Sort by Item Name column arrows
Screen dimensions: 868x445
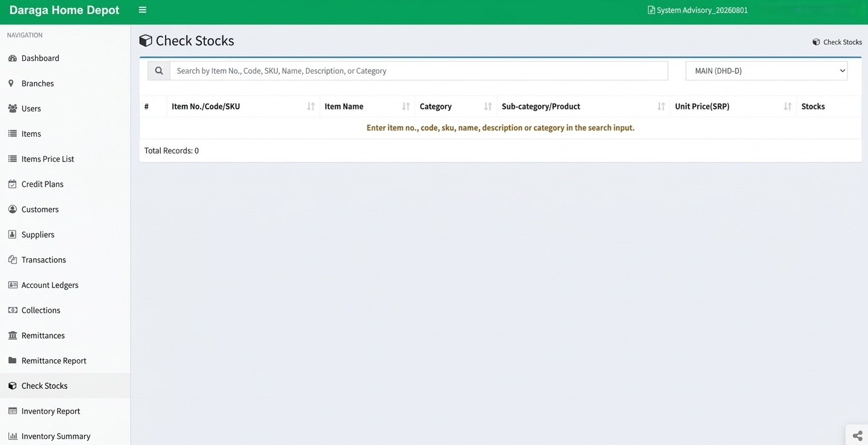[x=406, y=106]
